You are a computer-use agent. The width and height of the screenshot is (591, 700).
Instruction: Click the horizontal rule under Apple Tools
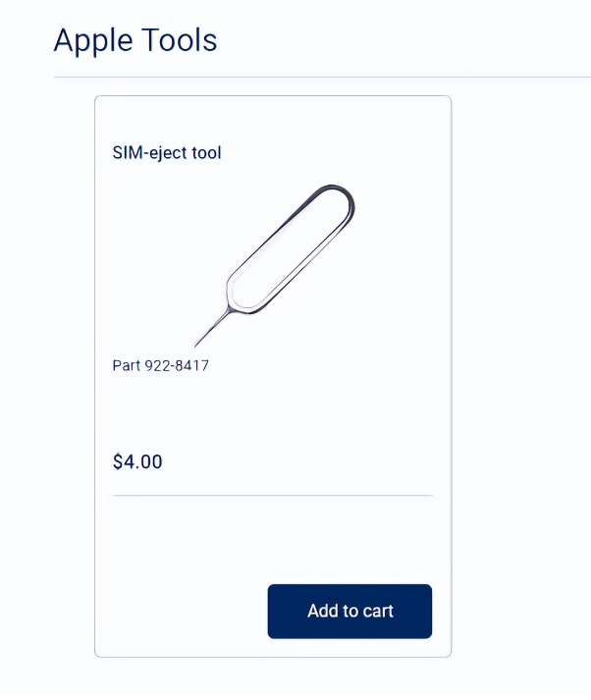(x=295, y=77)
